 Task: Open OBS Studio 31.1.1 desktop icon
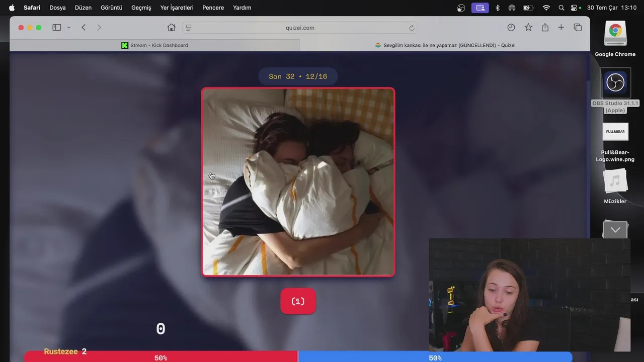(x=615, y=91)
